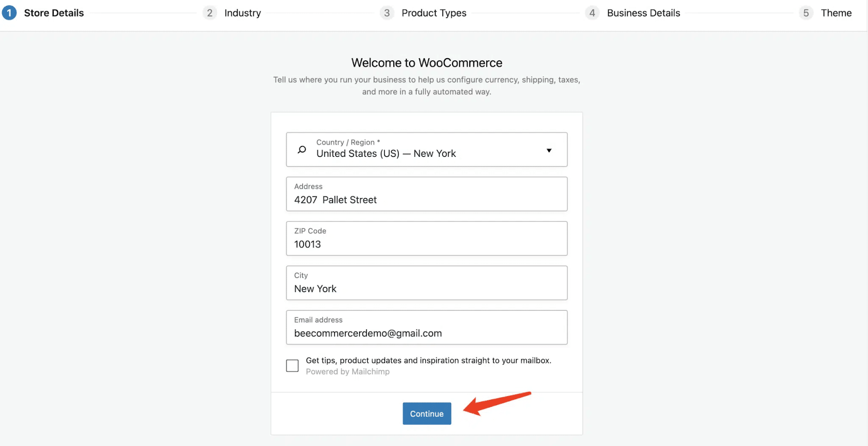This screenshot has height=446, width=868.
Task: Click the step 1 circle icon
Action: coord(9,12)
